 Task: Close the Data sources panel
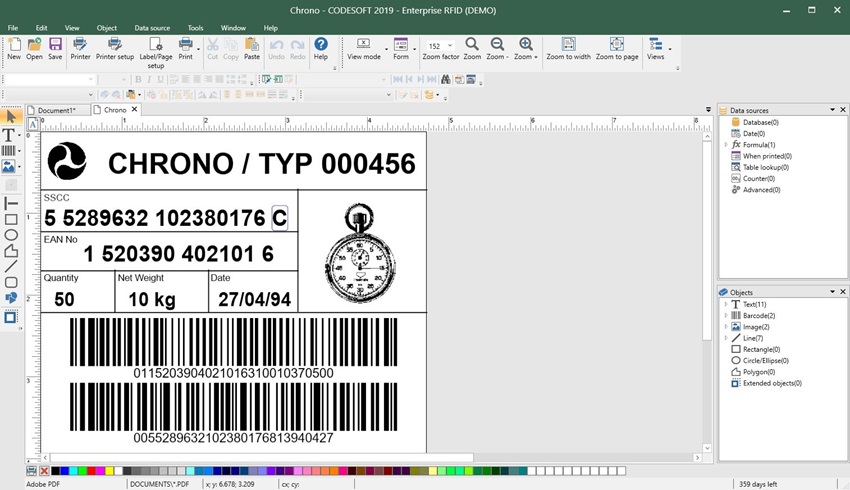coord(843,110)
